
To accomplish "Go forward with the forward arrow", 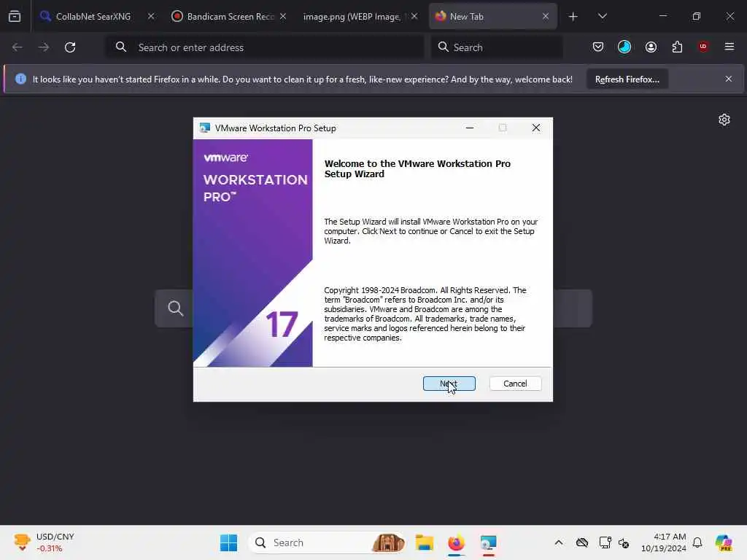I will pyautogui.click(x=43, y=47).
